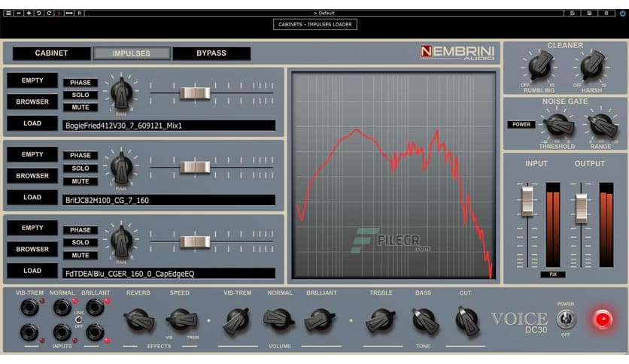
Task: Toggle the noise gate POWER button
Action: [521, 125]
